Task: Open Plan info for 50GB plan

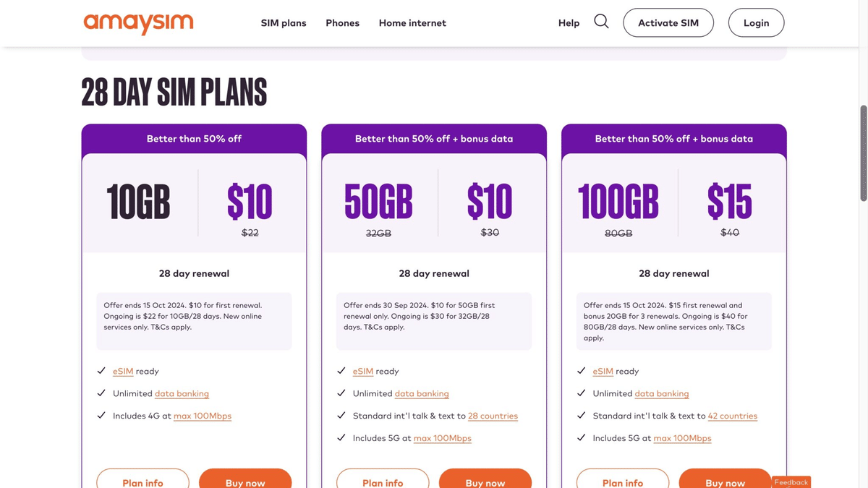Action: 383,480
